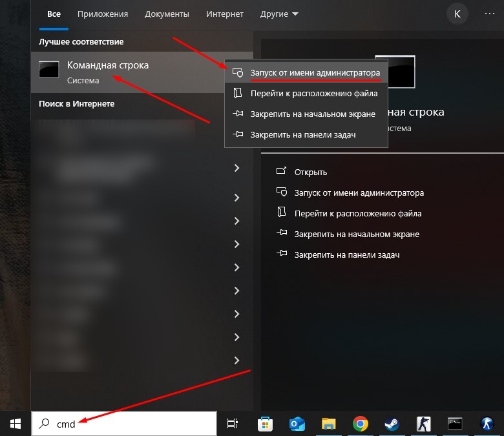The width and height of the screenshot is (504, 436).
Task: Open Steam from the taskbar
Action: pos(392,424)
